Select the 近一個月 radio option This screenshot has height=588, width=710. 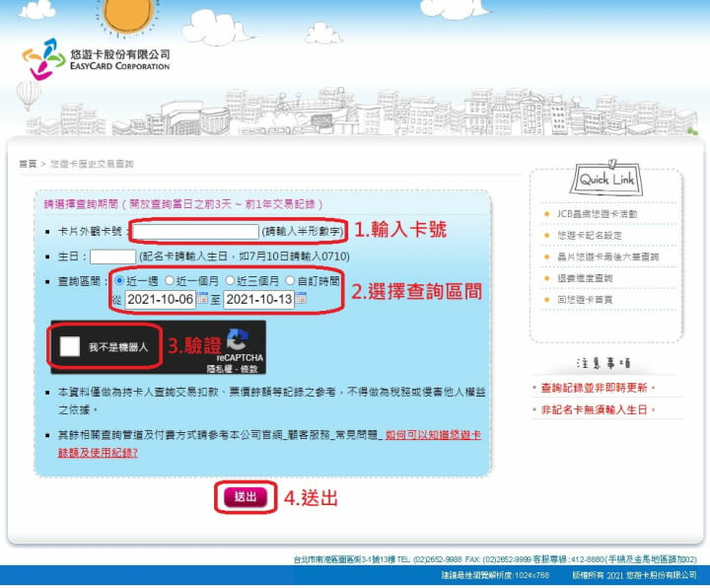[x=170, y=281]
